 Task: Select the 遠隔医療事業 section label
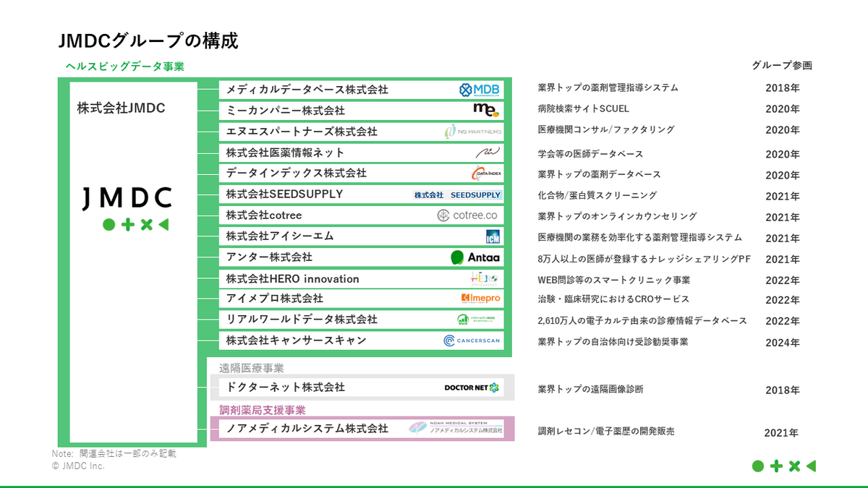[251, 367]
